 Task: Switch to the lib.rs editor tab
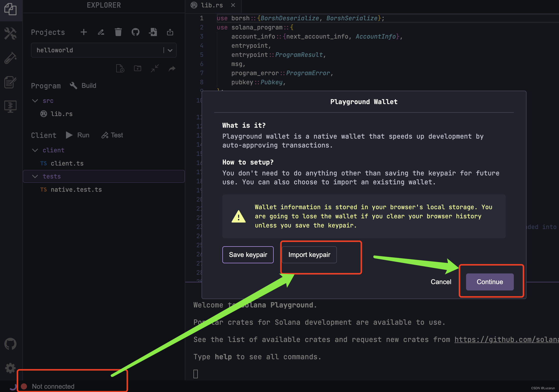tap(211, 5)
